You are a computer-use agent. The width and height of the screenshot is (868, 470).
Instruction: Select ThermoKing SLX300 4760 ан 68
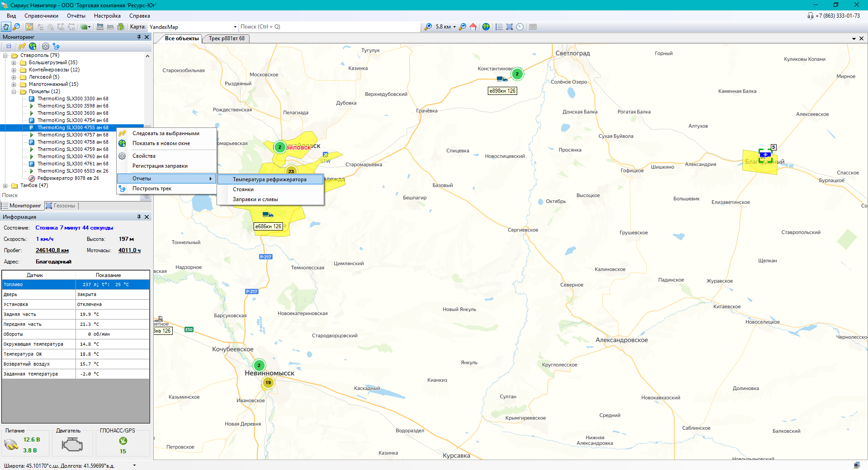[73, 156]
